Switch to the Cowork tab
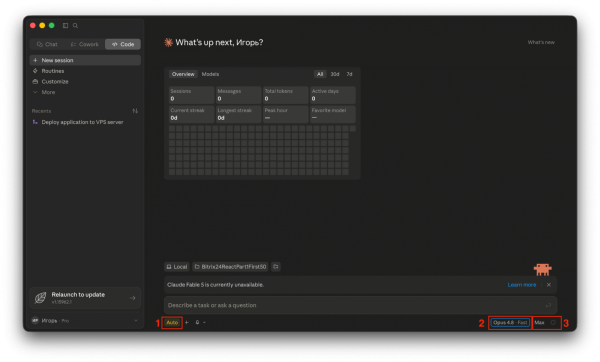The image size is (600, 362). (x=85, y=44)
